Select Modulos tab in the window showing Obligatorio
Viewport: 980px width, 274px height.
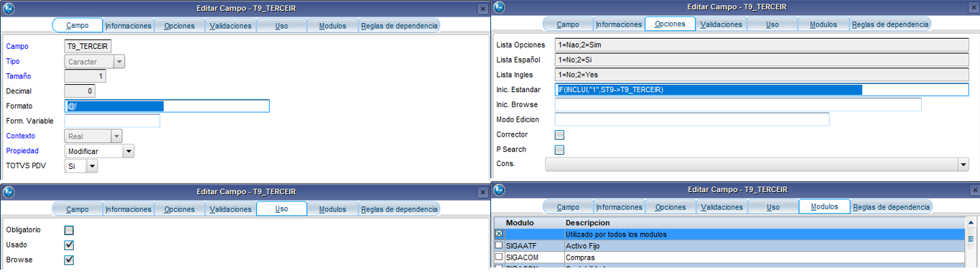pyautogui.click(x=332, y=209)
